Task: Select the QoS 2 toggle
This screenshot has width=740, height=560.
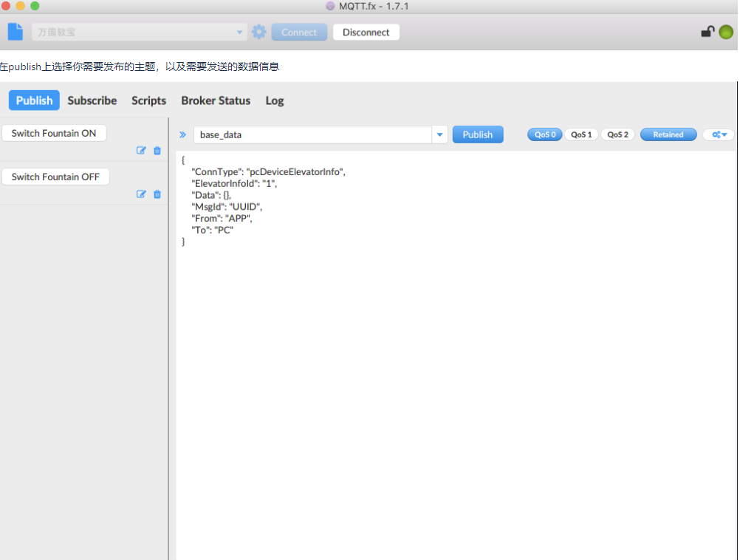Action: [x=617, y=134]
